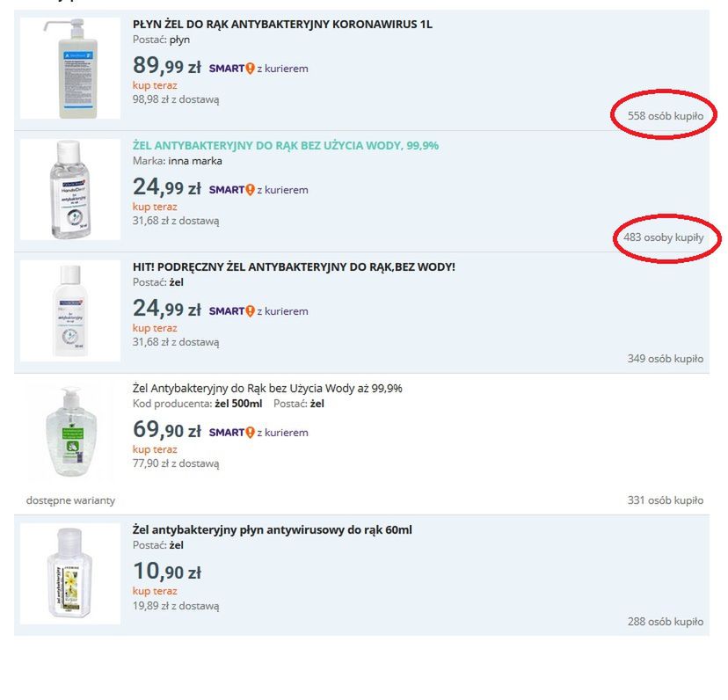Click the 500ml pump bottle gel thumbnail
Viewport: 728px width, 700px height.
(70, 431)
